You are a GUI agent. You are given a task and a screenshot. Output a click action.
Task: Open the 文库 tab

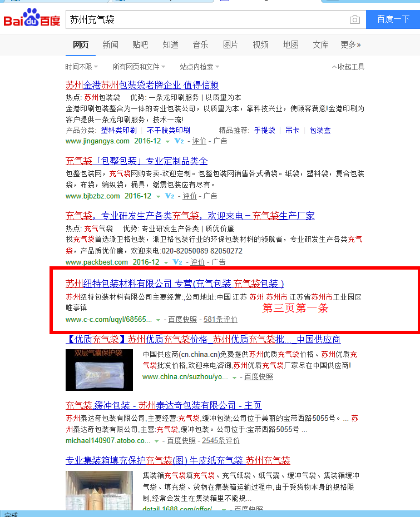(320, 45)
